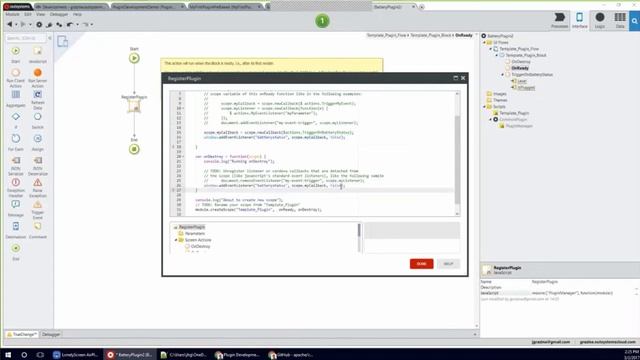Viewport: 640px width, 360px height.
Task: Switch to the TrueChange tab at the bottom
Action: (22, 334)
